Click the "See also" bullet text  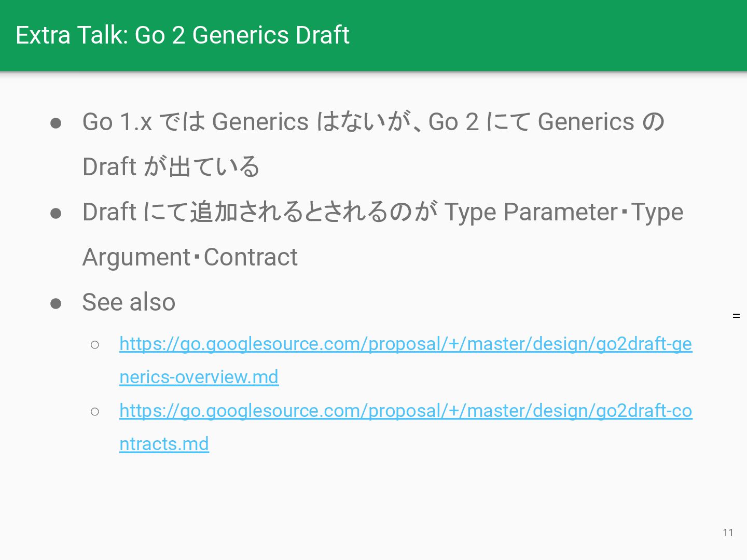[129, 302]
